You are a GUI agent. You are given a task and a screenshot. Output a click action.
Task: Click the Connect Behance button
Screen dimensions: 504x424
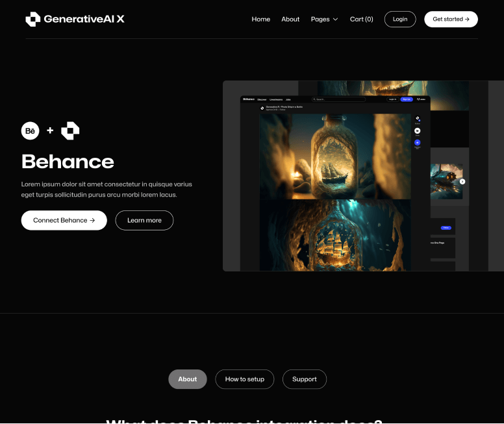pyautogui.click(x=64, y=220)
